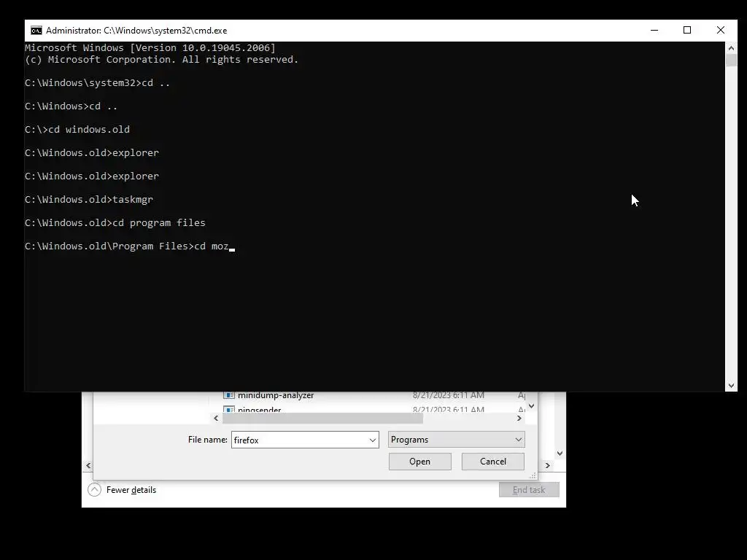Click the file list scroll left arrow
747x560 pixels.
point(216,418)
